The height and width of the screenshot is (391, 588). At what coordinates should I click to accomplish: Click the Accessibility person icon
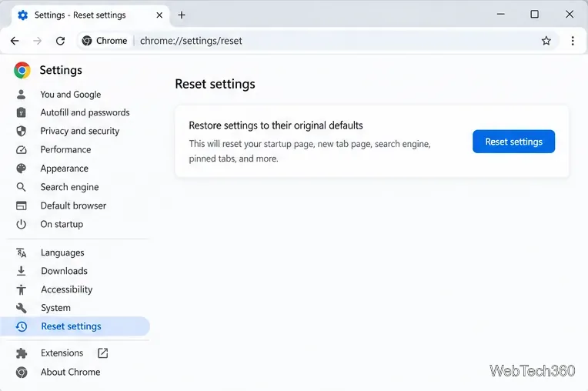21,289
